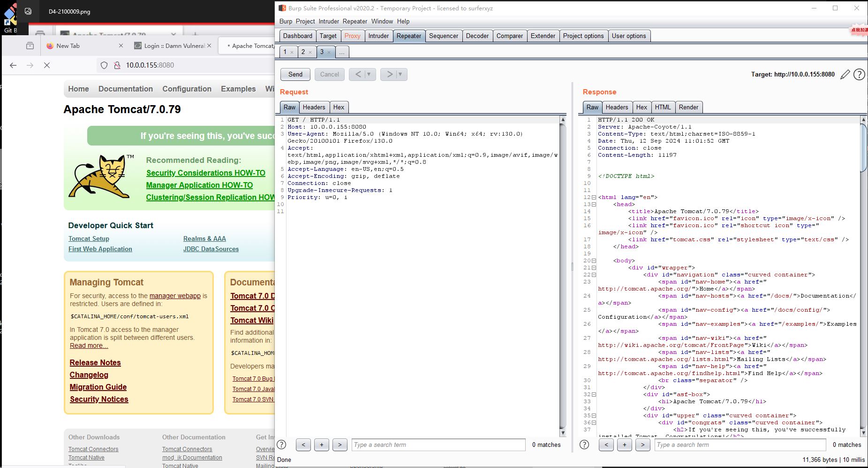Close Repeater tab 1

click(292, 52)
